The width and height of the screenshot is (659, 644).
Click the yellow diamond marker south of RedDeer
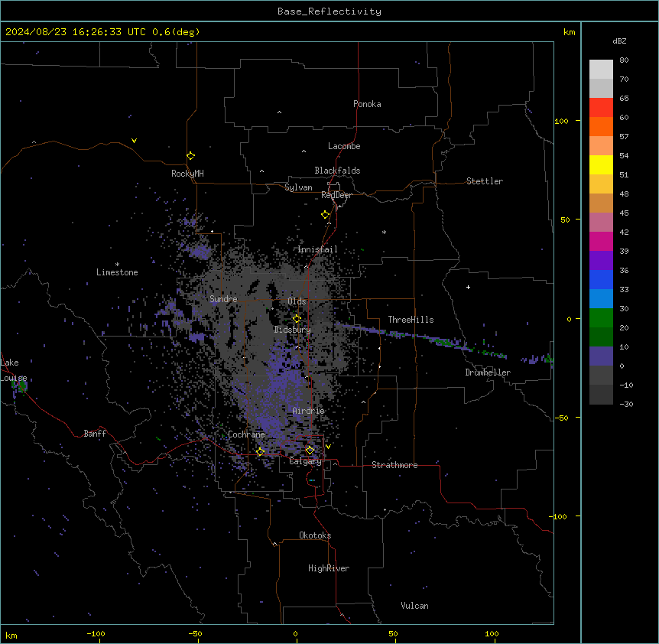point(325,215)
